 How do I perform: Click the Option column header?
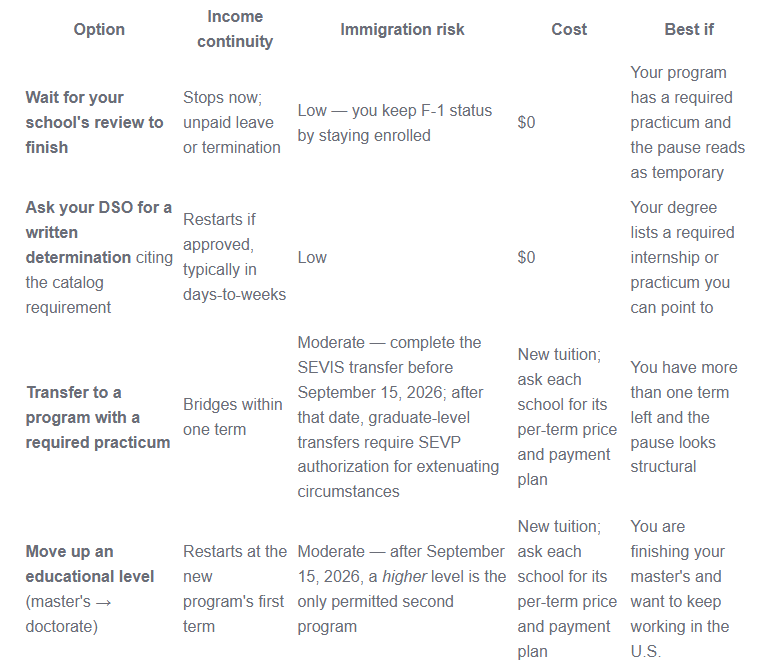[x=99, y=29]
